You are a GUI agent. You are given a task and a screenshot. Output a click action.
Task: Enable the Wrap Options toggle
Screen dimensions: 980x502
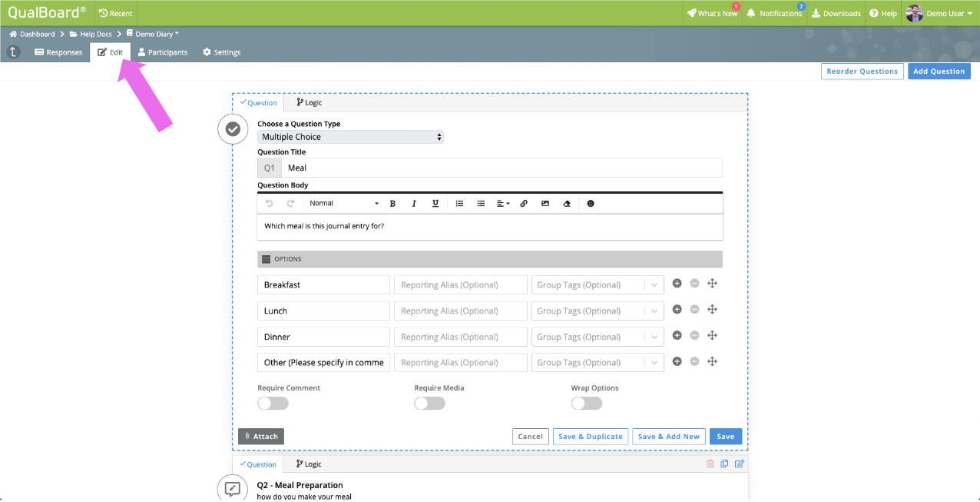click(587, 404)
